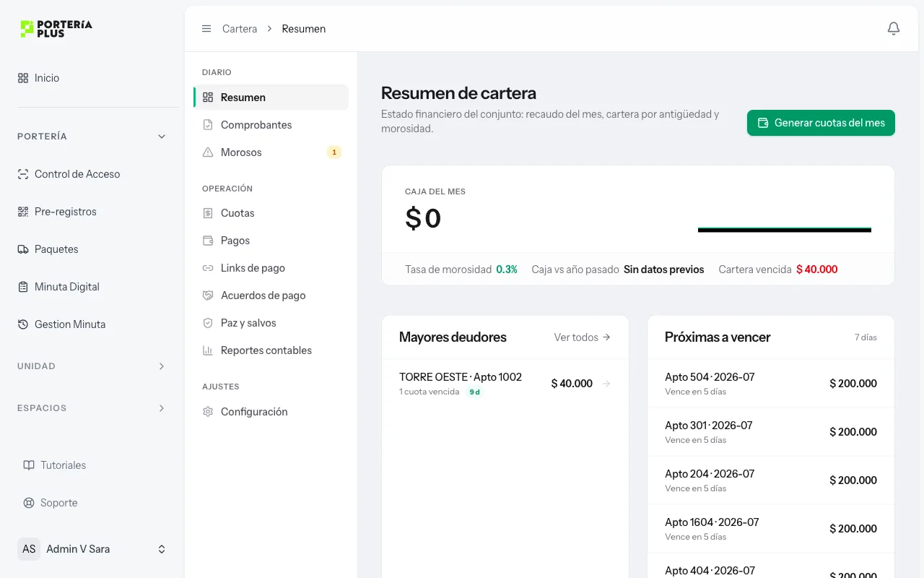
Task: Click the Links de pago chain icon
Action: (208, 268)
